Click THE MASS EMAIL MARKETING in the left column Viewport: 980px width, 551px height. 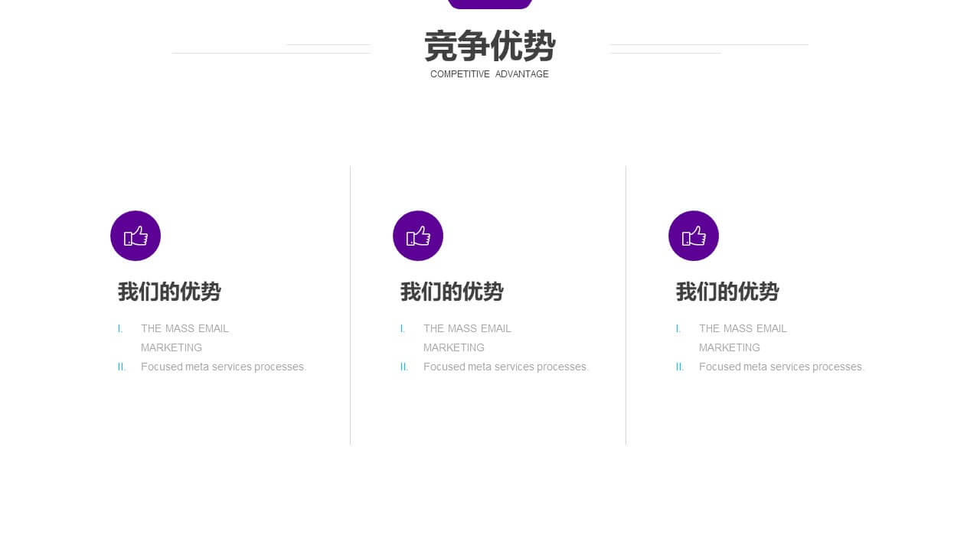tap(185, 337)
